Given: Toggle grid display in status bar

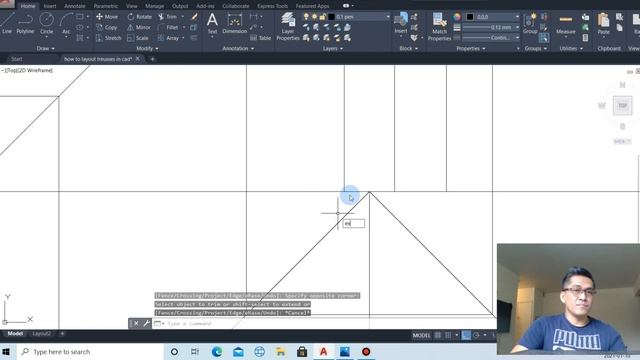Looking at the screenshot, I should 438,336.
